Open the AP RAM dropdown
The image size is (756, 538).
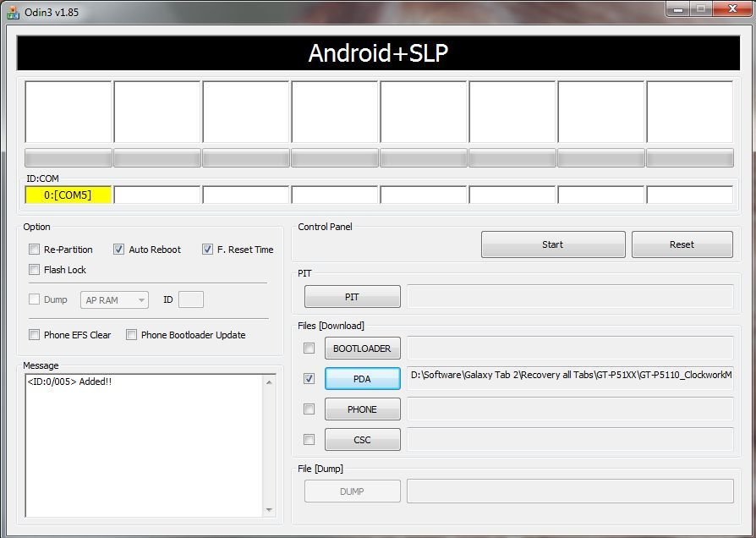[114, 299]
